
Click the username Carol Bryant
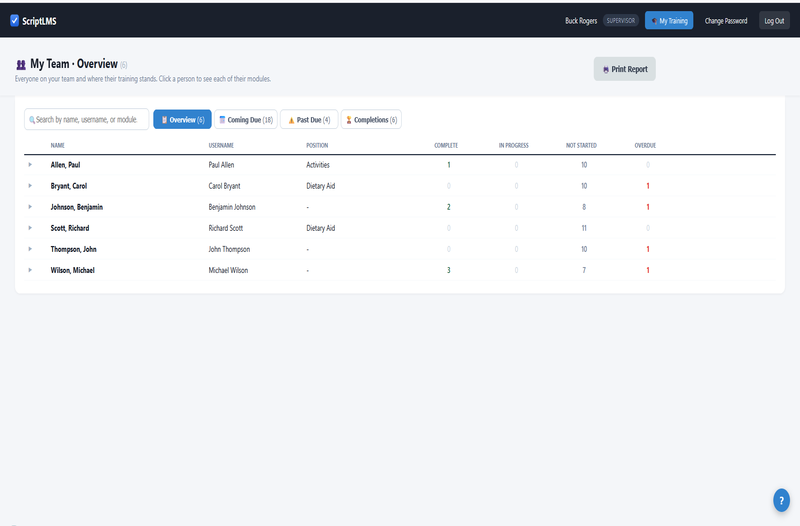click(224, 186)
